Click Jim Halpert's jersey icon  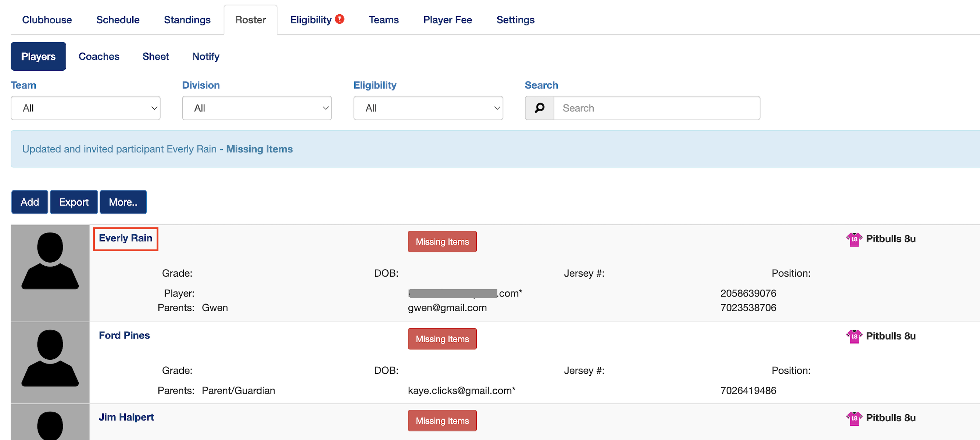854,418
